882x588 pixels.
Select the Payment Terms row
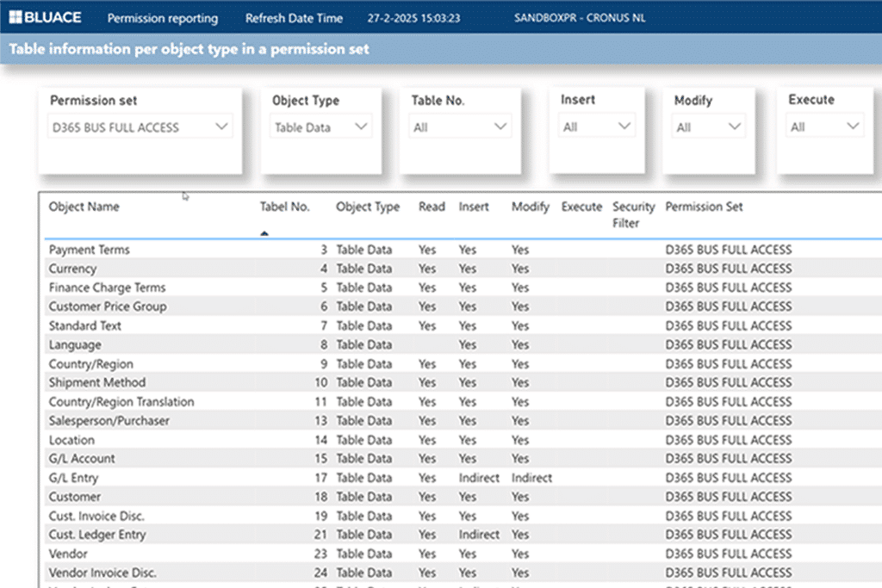coord(90,250)
